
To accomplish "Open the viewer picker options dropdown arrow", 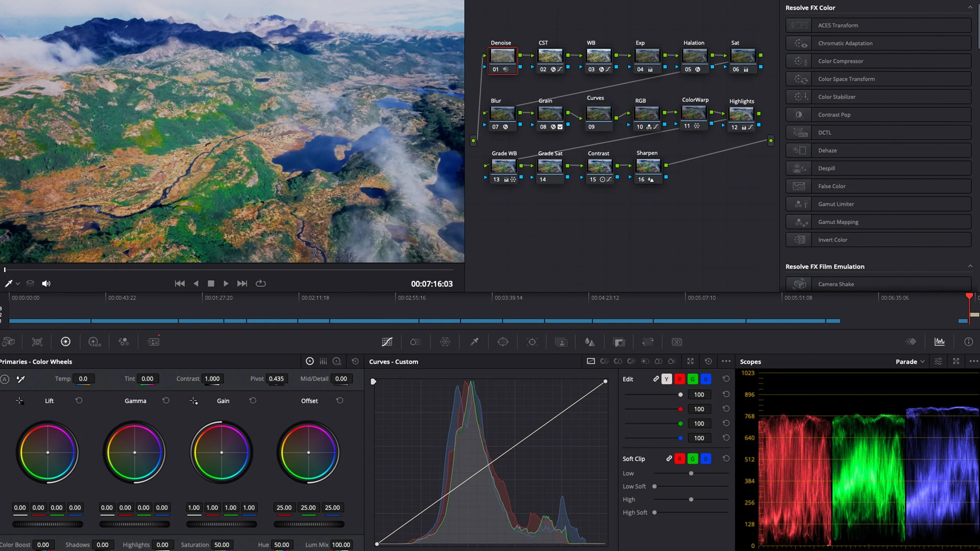I will (x=18, y=284).
